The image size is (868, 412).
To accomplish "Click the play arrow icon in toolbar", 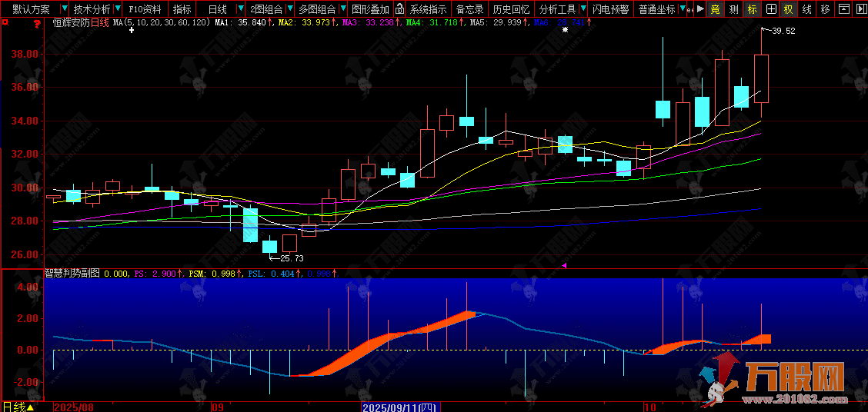I will coord(700,9).
